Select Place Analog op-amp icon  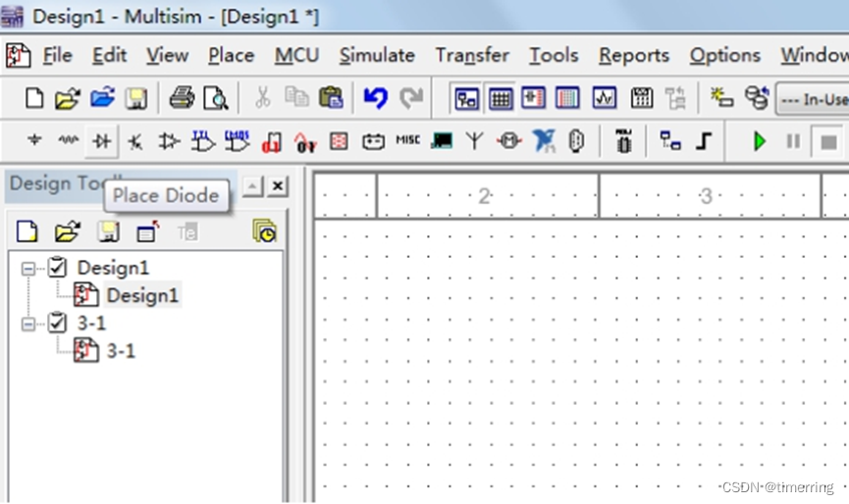(x=169, y=141)
